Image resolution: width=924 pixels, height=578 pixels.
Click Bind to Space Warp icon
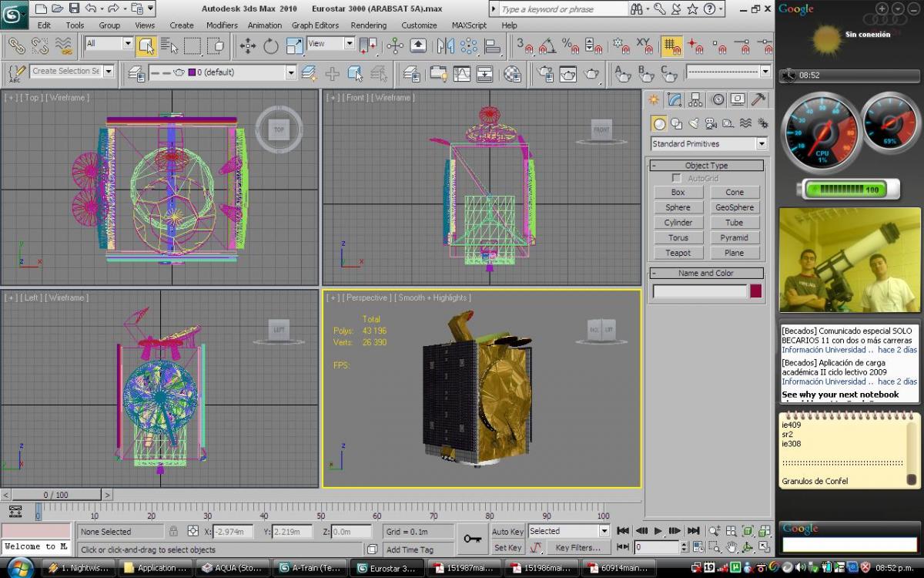tap(63, 45)
